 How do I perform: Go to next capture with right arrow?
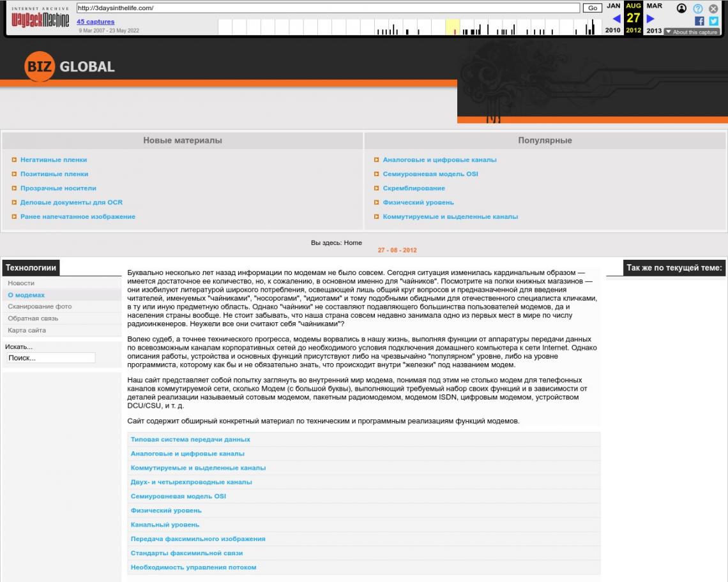point(651,19)
